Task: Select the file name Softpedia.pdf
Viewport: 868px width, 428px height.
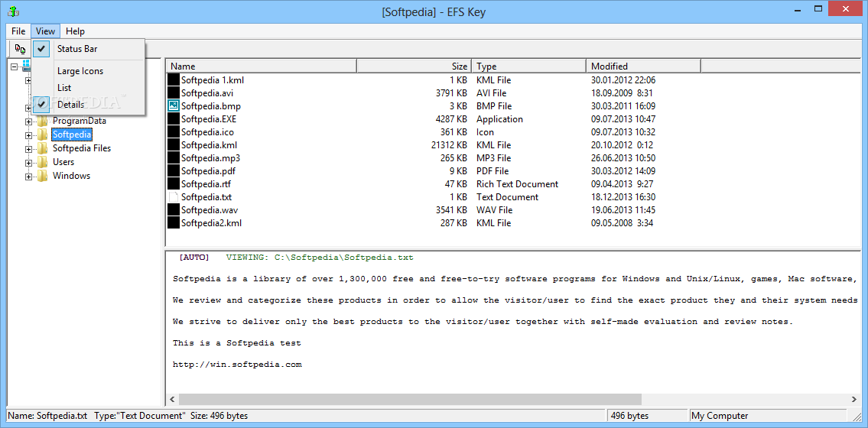Action: click(206, 171)
